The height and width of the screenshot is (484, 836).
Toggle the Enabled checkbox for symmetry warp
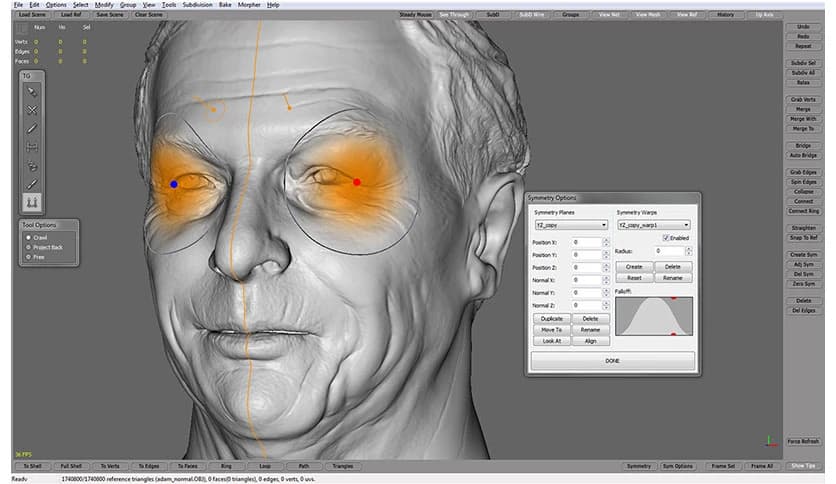667,238
